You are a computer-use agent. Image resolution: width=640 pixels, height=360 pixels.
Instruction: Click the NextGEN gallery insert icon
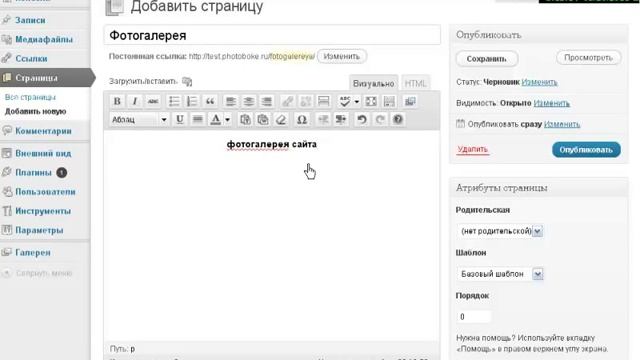pos(410,101)
